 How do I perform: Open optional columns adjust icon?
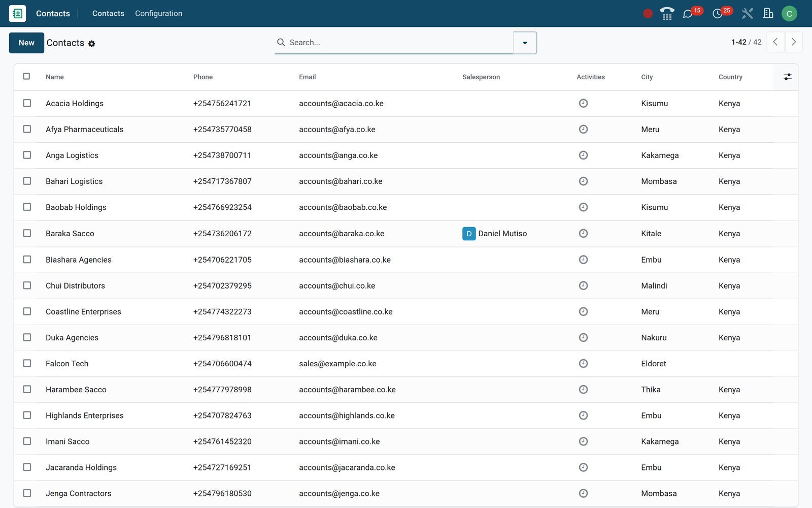tap(787, 77)
